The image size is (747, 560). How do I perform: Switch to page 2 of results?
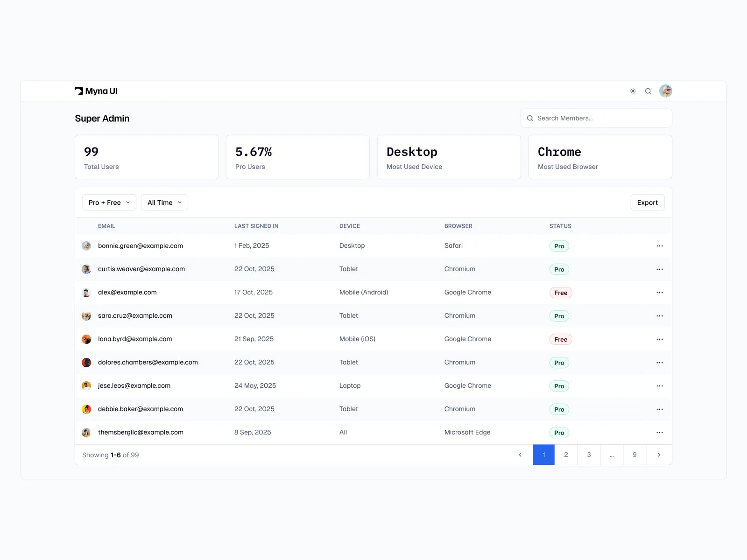(x=566, y=455)
